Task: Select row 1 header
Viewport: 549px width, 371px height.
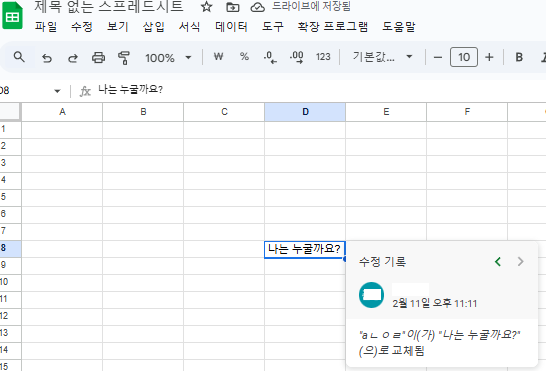Action: tap(10, 129)
